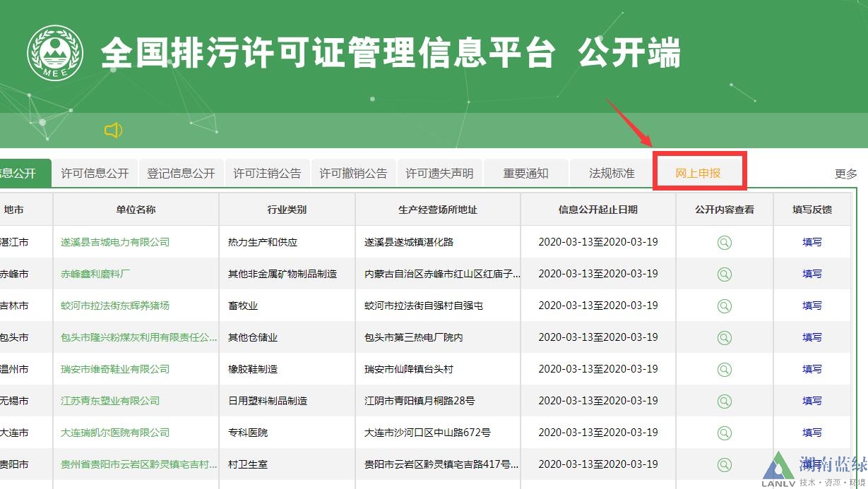
Task: Open magnifier icon for 贵阳市 村卫生室 row
Action: tap(724, 465)
